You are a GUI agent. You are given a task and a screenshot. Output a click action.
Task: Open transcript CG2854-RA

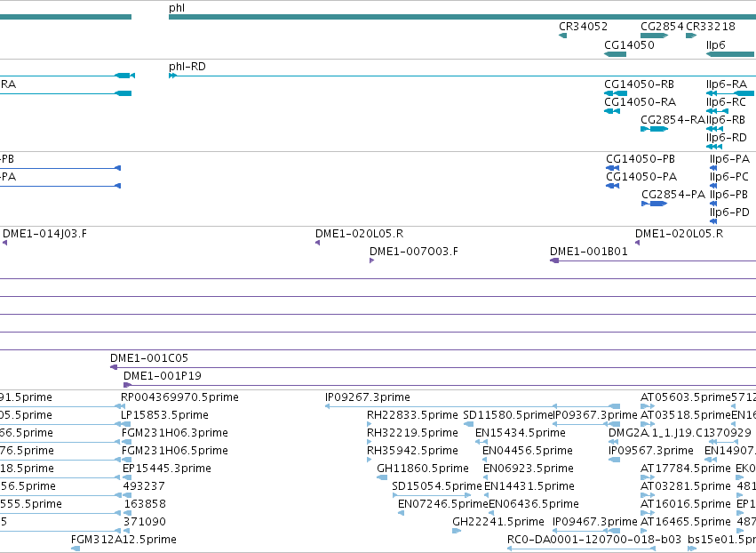[672, 120]
